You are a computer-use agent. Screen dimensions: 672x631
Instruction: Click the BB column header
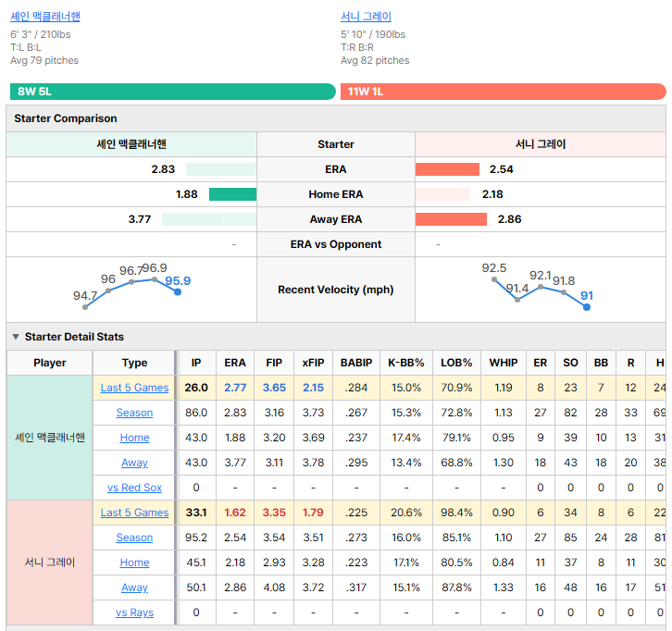tap(601, 363)
